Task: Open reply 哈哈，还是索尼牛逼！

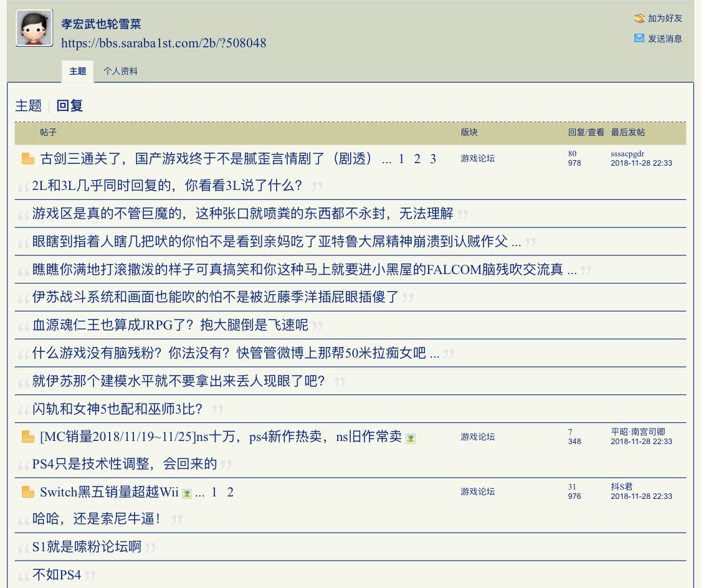Action: click(96, 519)
